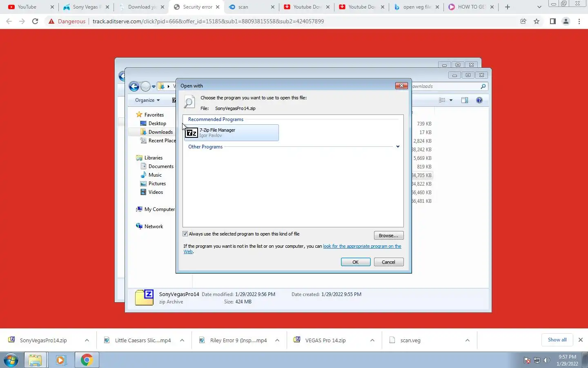This screenshot has width=588, height=368.
Task: Click Chrome icon in taskbar
Action: [x=87, y=360]
